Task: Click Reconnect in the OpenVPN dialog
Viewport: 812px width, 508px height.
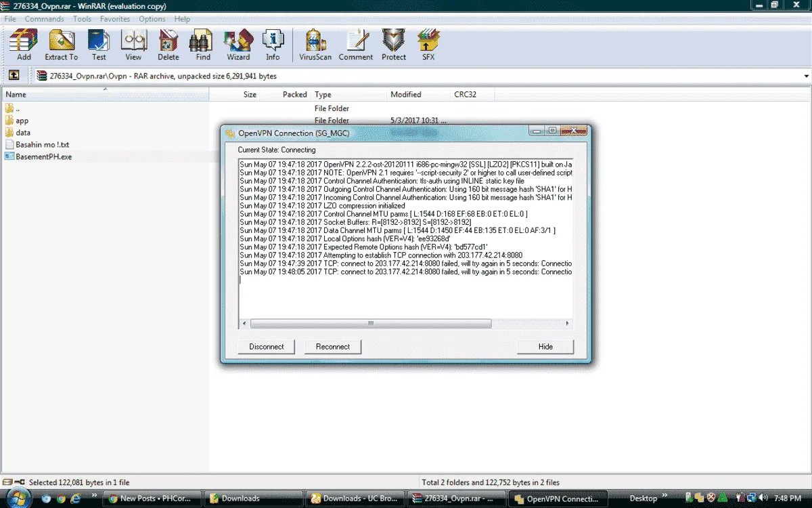Action: coord(333,346)
